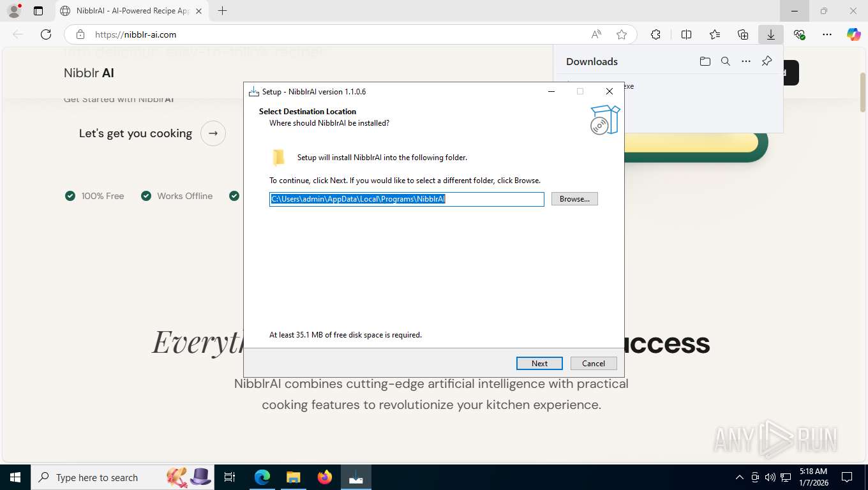Toggle the split screen icon

click(686, 34)
